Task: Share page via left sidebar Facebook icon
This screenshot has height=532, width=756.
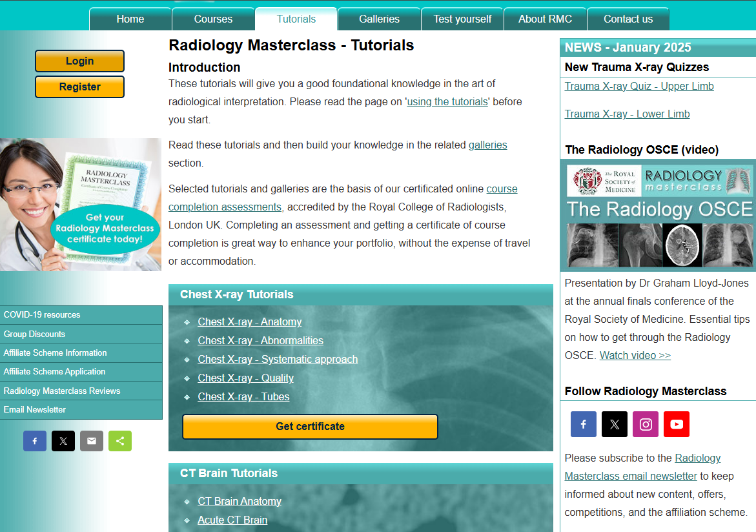Action: [35, 441]
